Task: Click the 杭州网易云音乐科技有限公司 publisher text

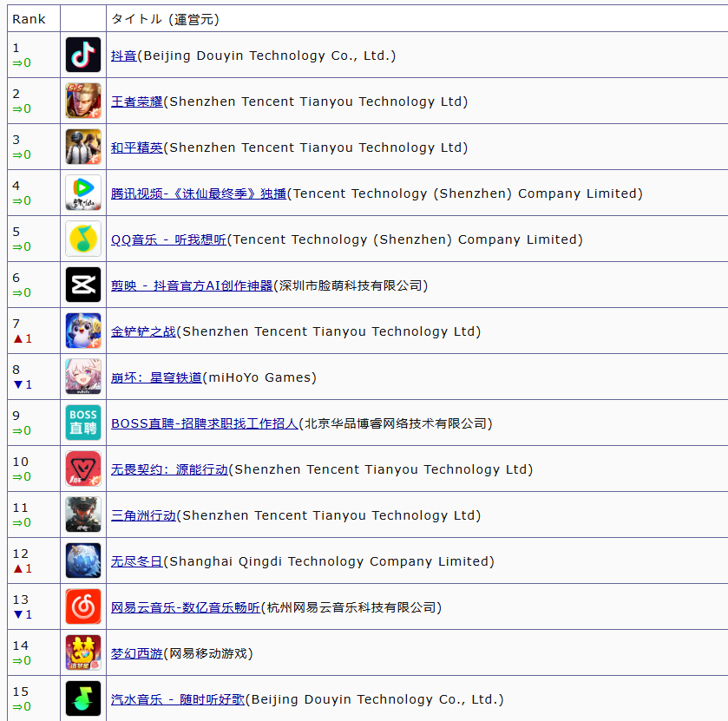Action: pyautogui.click(x=351, y=607)
